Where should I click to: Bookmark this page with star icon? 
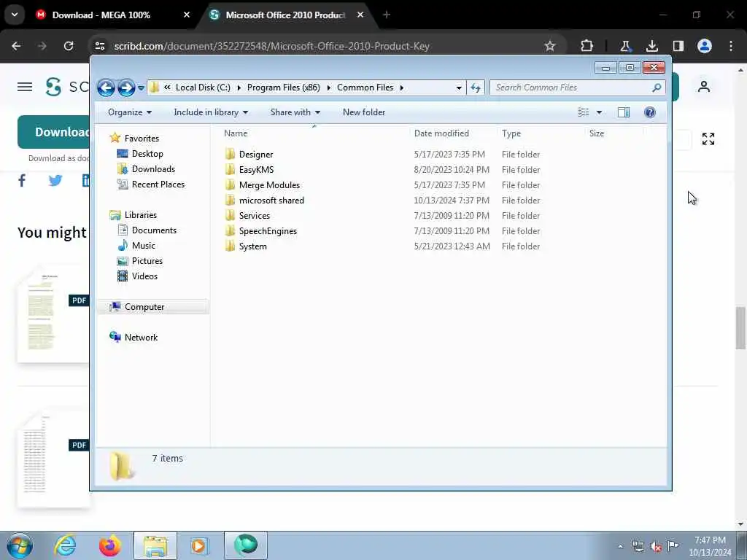[550, 46]
